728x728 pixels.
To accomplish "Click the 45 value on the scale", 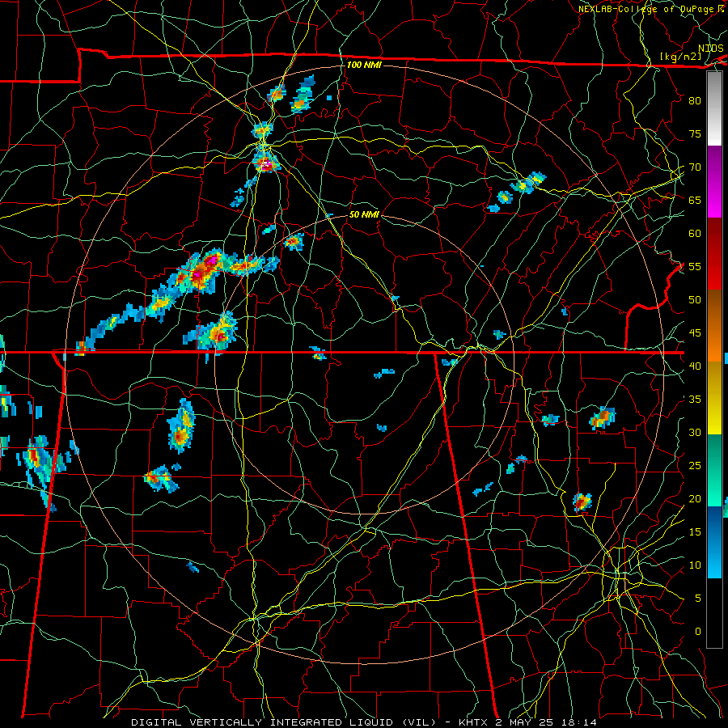I will pos(695,333).
